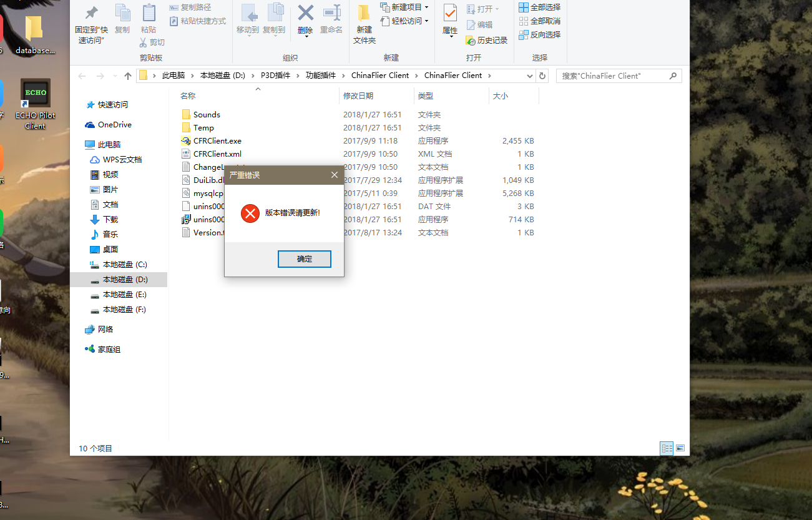Select 网络 in the navigation pane
Viewport: 812px width, 520px height.
105,330
